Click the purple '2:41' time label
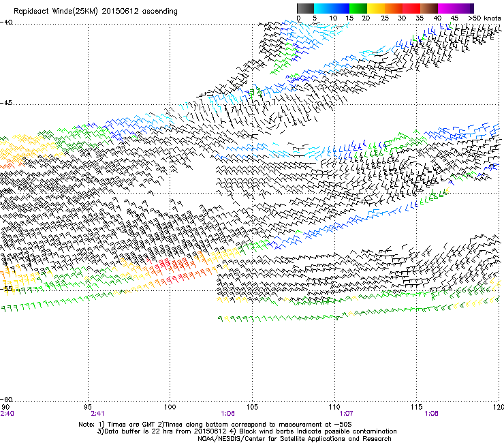The height and width of the screenshot is (443, 504). tap(97, 414)
